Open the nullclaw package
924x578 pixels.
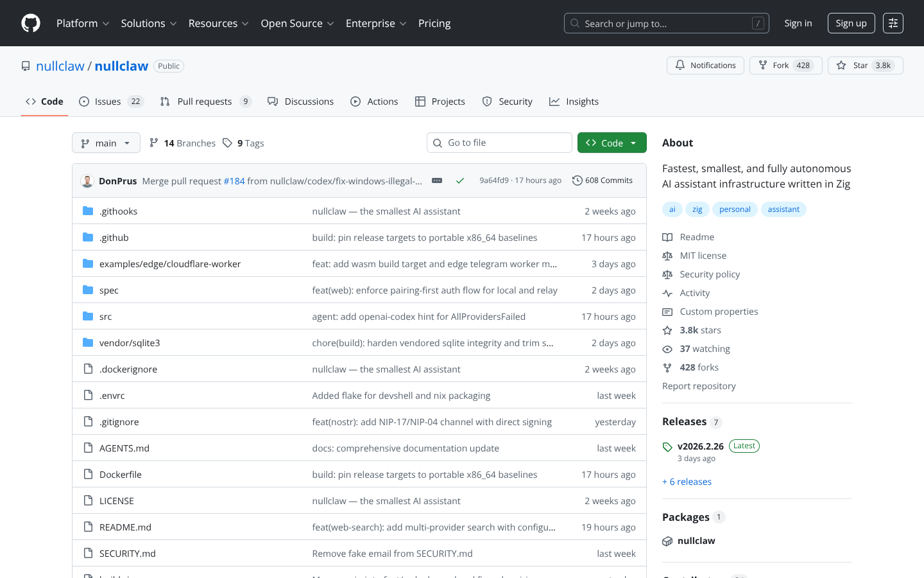tap(696, 541)
